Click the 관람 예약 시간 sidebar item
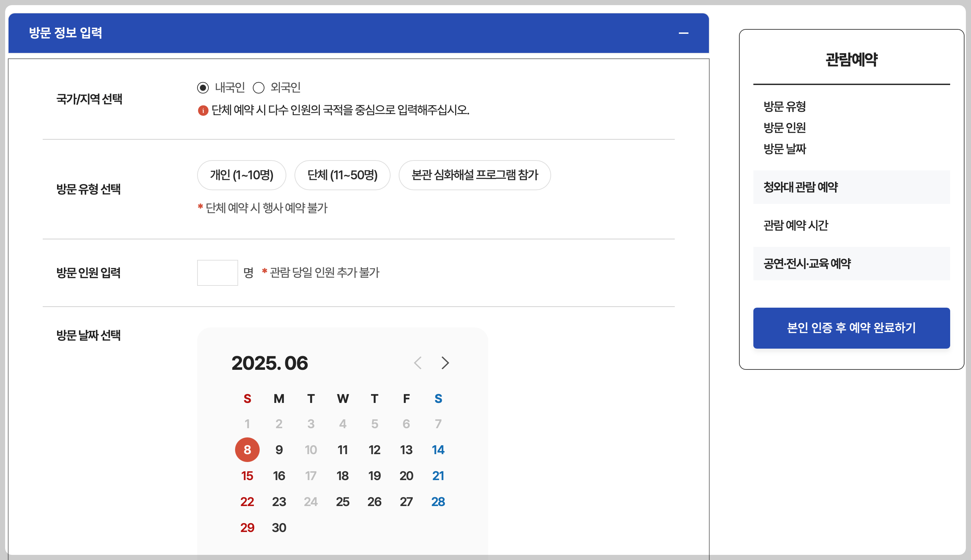Image resolution: width=971 pixels, height=560 pixels. click(x=796, y=225)
